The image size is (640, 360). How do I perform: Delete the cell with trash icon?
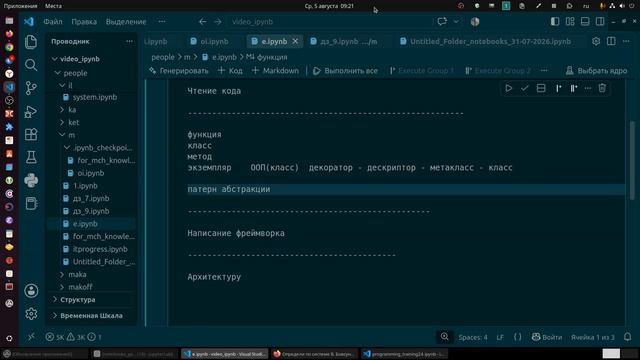point(602,88)
